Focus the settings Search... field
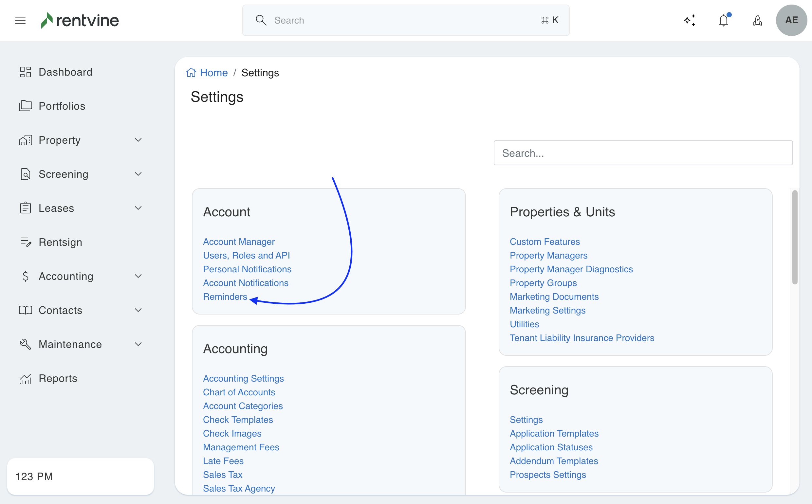This screenshot has height=504, width=812. pos(643,153)
